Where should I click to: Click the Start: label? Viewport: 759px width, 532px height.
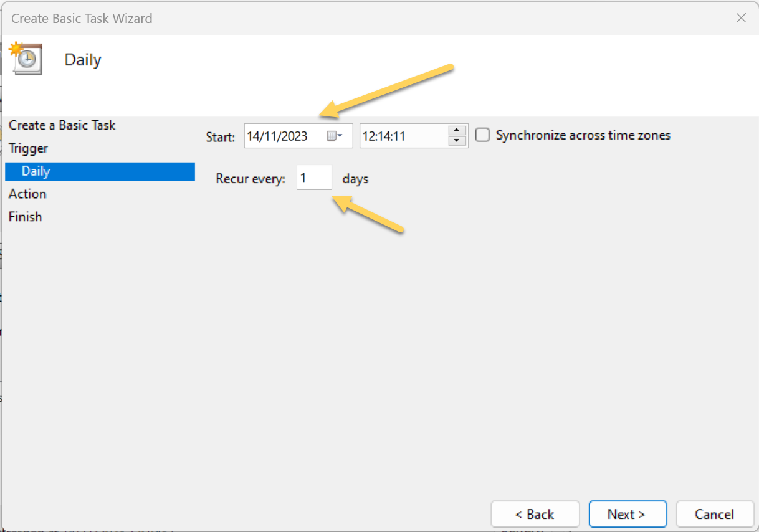click(221, 136)
